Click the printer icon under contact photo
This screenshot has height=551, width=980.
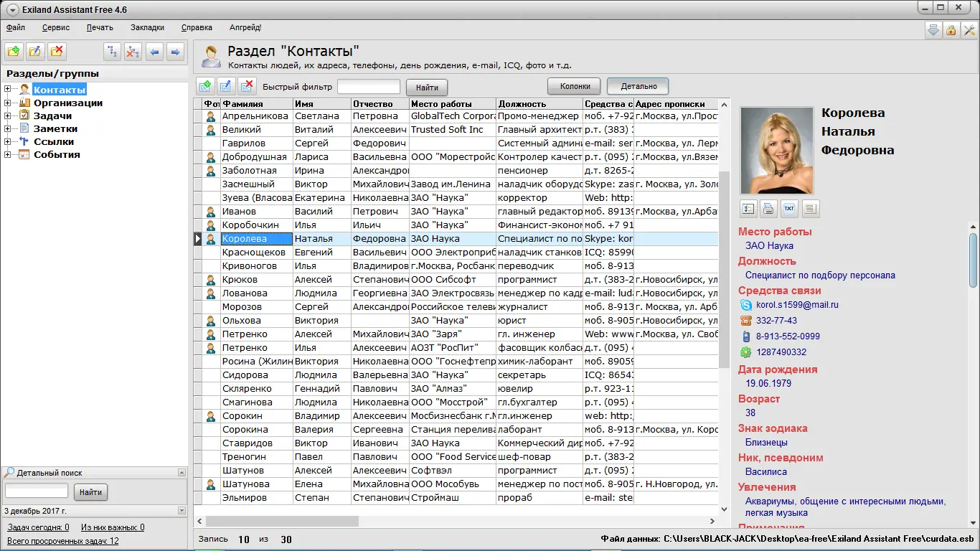[768, 209]
